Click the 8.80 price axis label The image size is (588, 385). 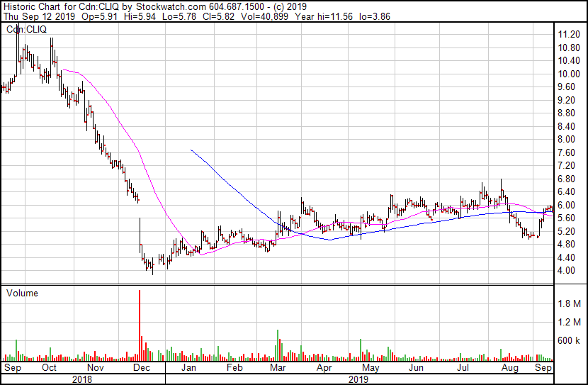[566, 113]
